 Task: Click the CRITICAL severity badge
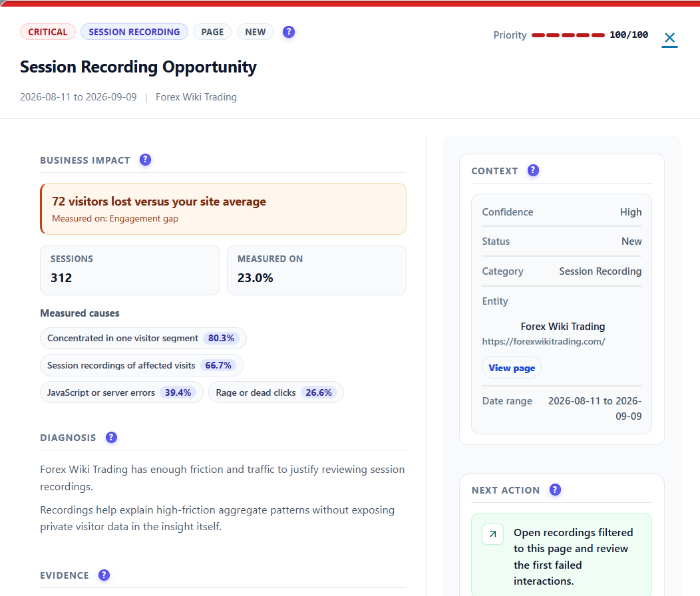click(48, 32)
